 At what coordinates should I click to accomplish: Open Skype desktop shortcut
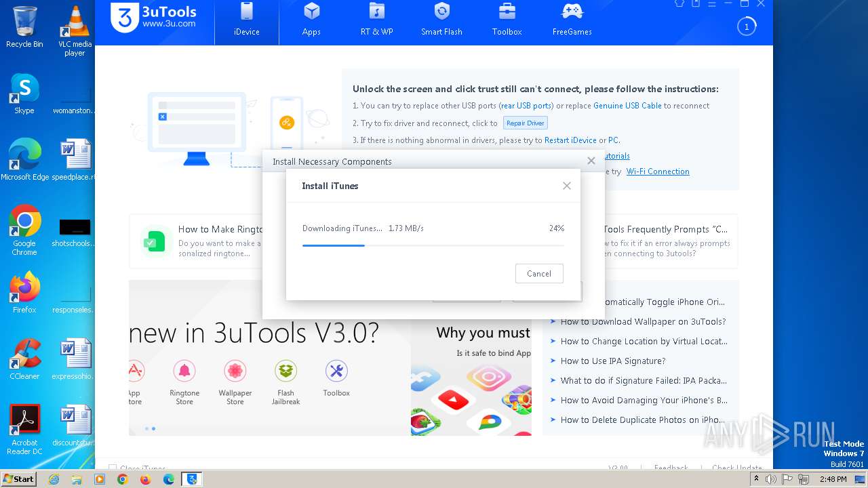24,94
